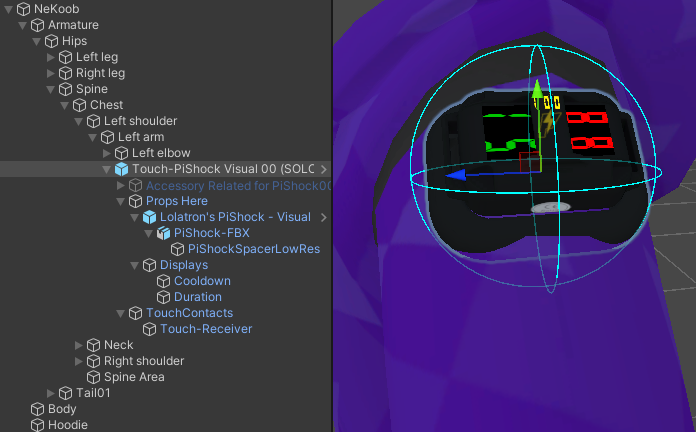
Task: Select the Body mesh label
Action: (62, 408)
